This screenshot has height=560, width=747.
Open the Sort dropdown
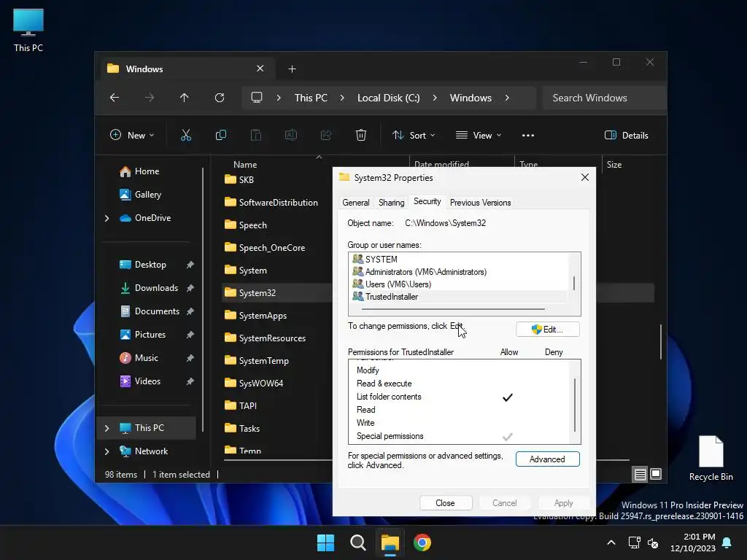pyautogui.click(x=414, y=135)
